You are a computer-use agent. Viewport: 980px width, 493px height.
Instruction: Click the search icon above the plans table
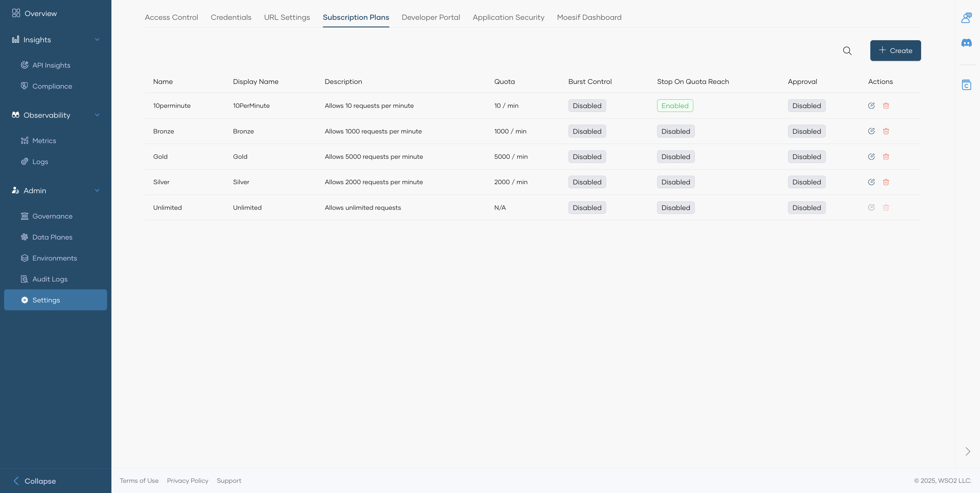point(847,51)
